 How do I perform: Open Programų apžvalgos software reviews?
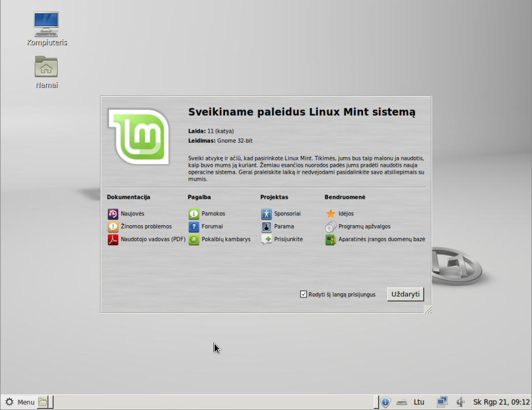358,226
